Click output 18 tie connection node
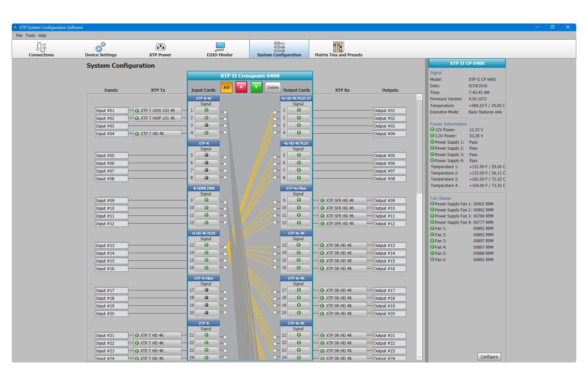Screen dimensions: 588x386 click(275, 299)
